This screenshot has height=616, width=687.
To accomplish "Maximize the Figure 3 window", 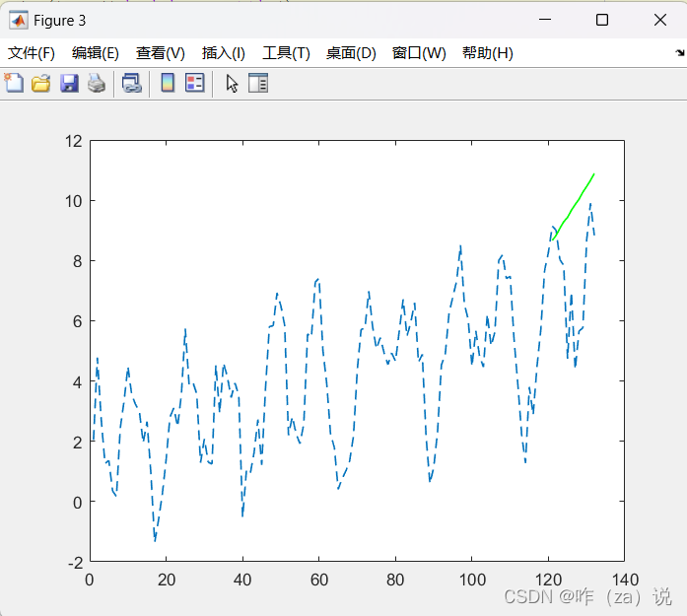I will pyautogui.click(x=602, y=20).
